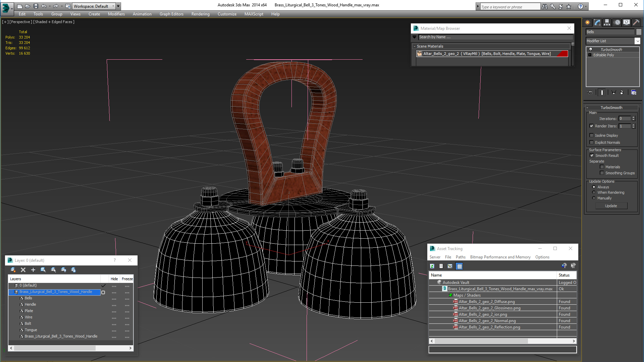
Task: Click Select Highlighted Objects and Layers icon
Action: (x=43, y=270)
